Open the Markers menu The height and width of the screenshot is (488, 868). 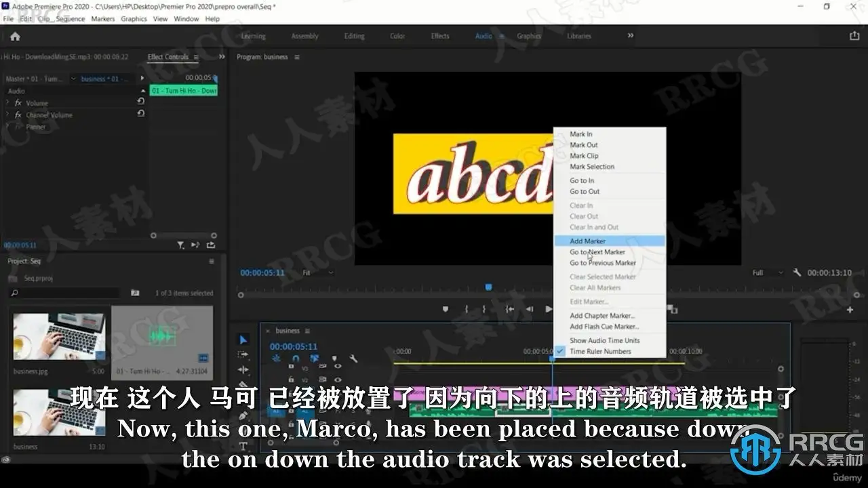coord(103,19)
